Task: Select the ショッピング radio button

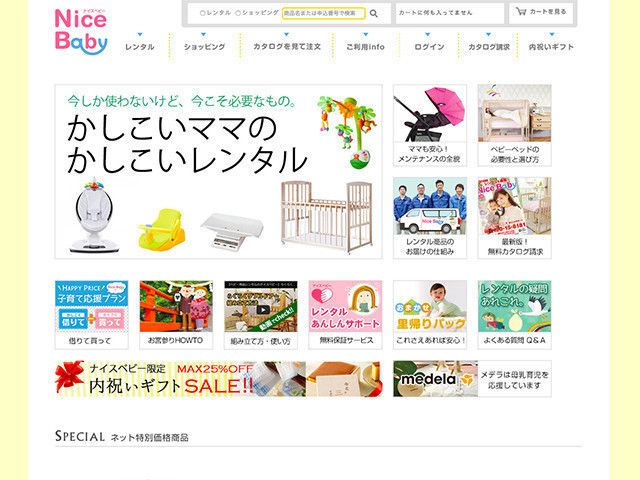Action: [238, 13]
